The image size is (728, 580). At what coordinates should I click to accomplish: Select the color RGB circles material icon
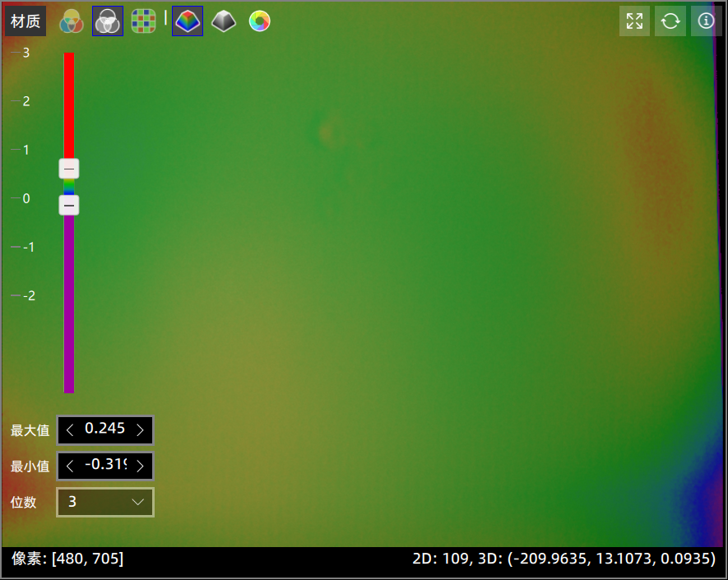click(x=72, y=21)
